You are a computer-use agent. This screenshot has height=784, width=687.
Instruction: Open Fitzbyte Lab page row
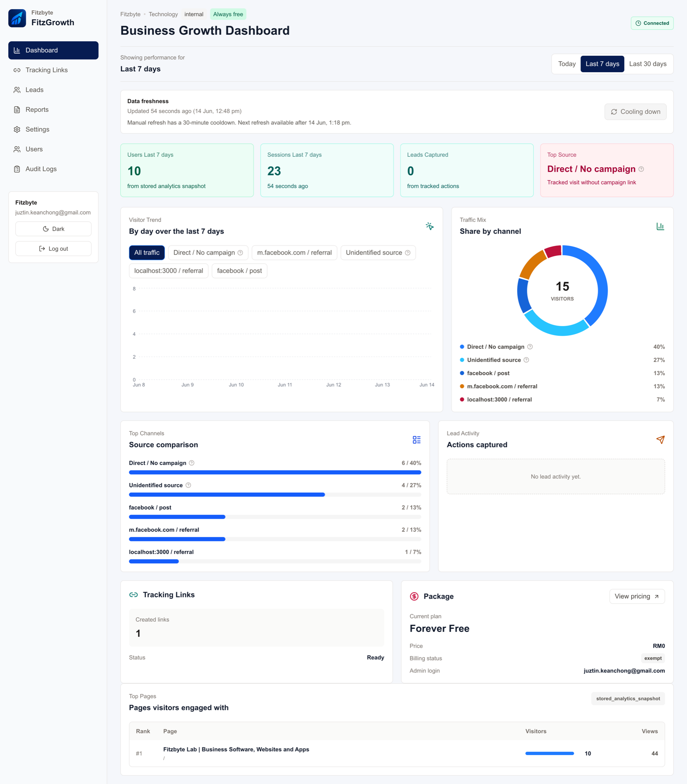click(397, 753)
